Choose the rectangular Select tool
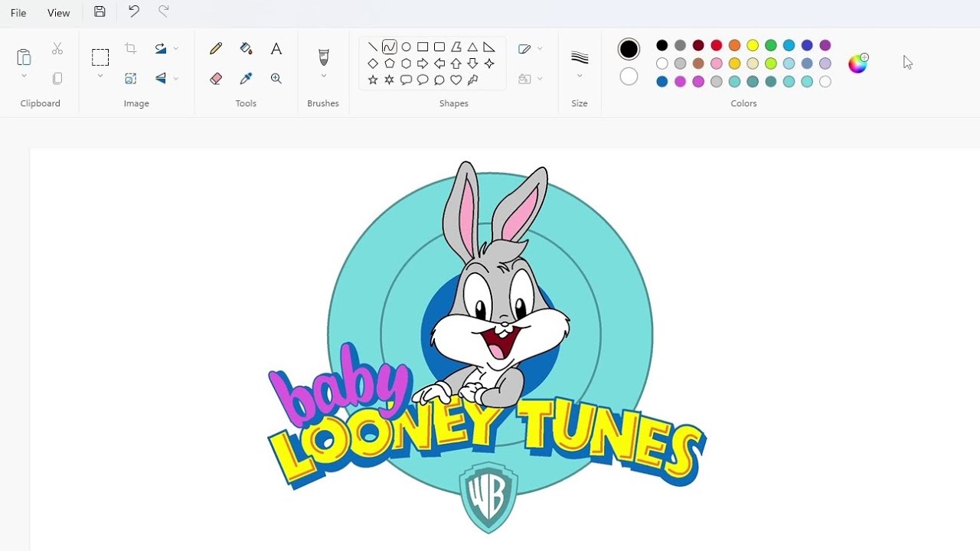This screenshot has width=980, height=551. 100,57
